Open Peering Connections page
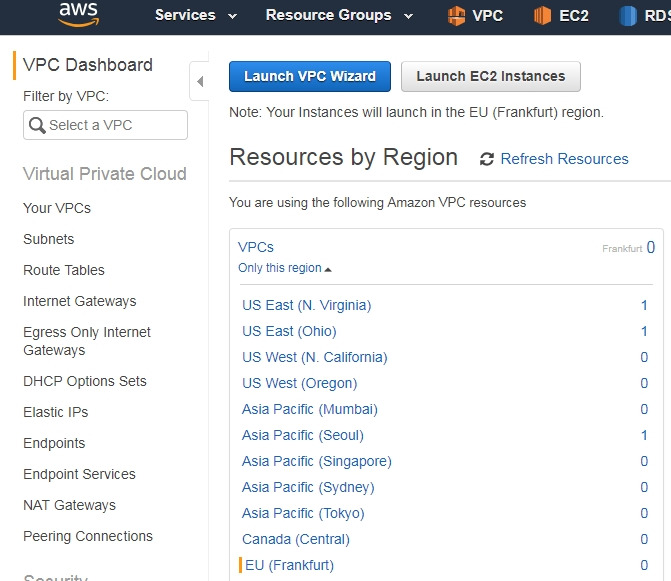The height and width of the screenshot is (581, 671). (x=88, y=536)
